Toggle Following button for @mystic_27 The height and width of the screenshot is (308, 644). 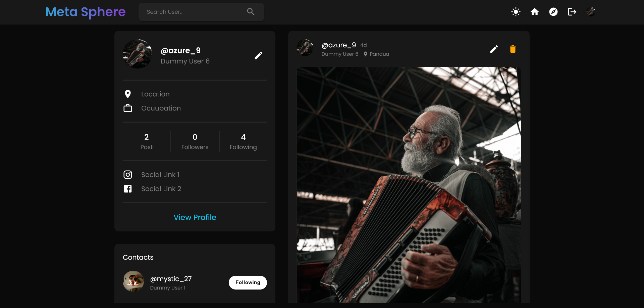tap(248, 282)
